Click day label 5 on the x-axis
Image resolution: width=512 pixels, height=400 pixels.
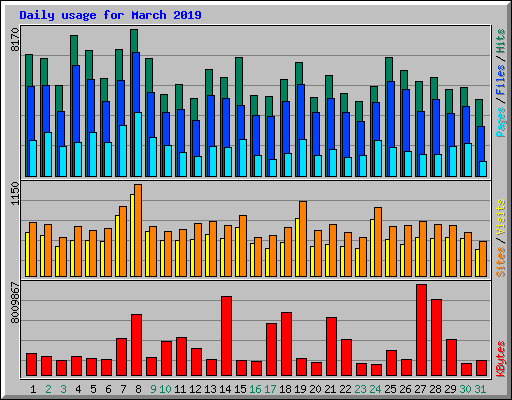(93, 389)
